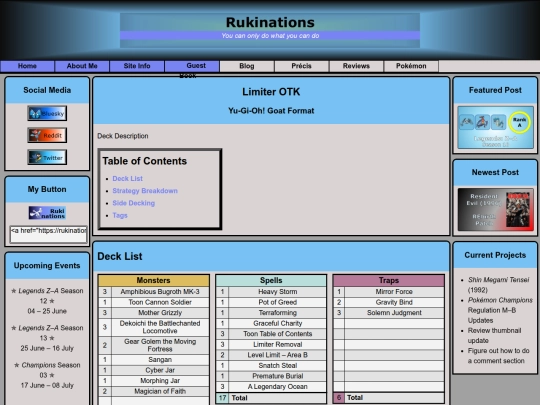The height and width of the screenshot is (405, 540).
Task: Select Mother Grizzly row
Action: click(x=154, y=313)
